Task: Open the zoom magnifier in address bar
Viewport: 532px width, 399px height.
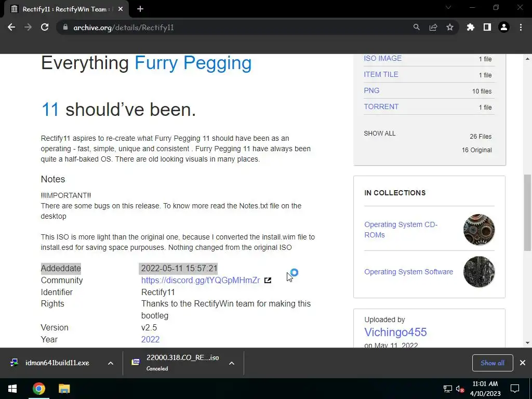Action: pos(416,27)
